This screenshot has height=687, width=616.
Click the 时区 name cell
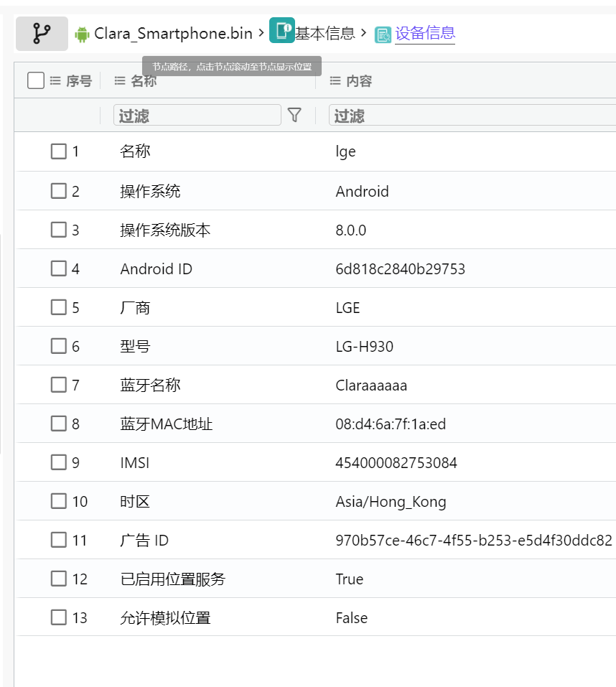(135, 502)
